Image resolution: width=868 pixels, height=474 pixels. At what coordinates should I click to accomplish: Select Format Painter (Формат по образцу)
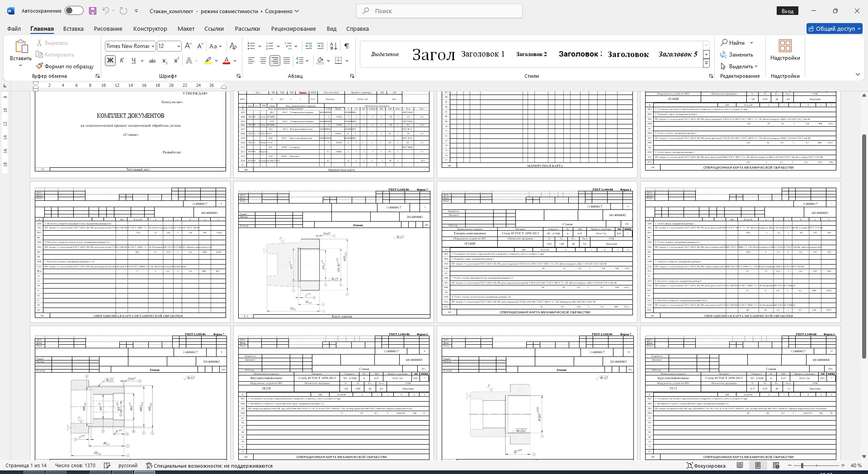(65, 66)
